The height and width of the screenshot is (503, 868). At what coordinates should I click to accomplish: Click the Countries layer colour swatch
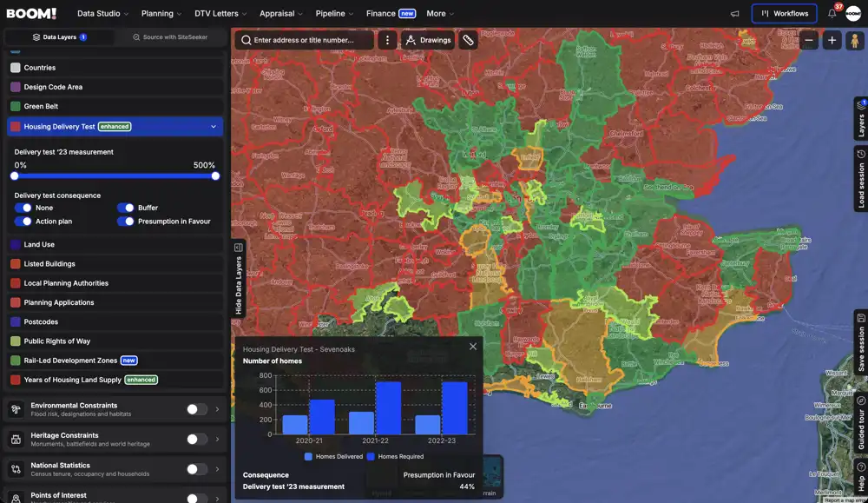point(16,68)
